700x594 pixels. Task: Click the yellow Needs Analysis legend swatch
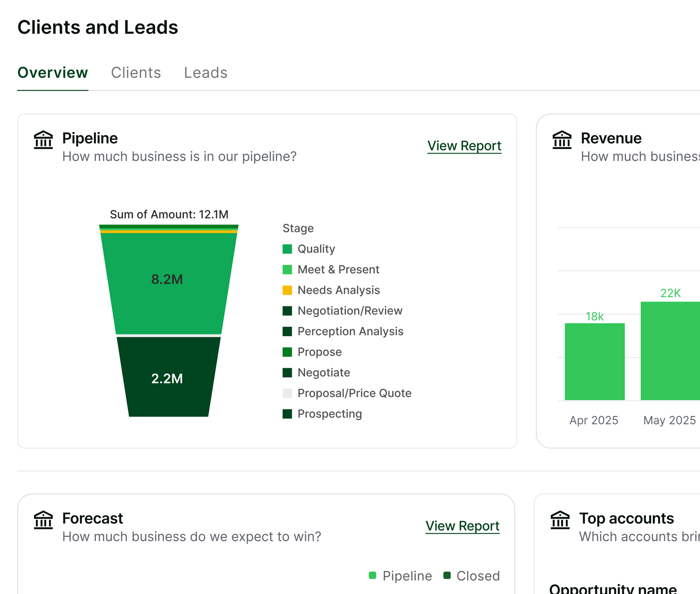point(287,290)
